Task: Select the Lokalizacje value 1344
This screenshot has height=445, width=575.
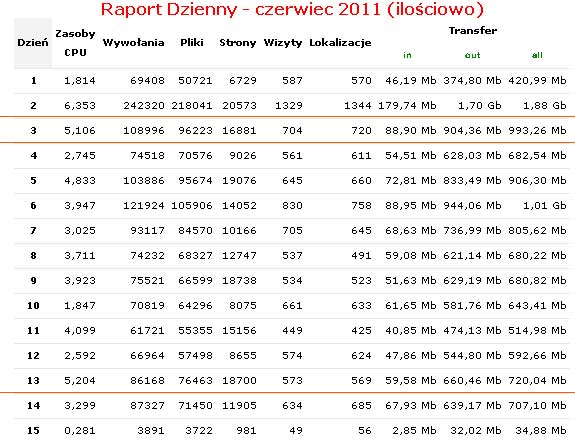Action: [358, 106]
